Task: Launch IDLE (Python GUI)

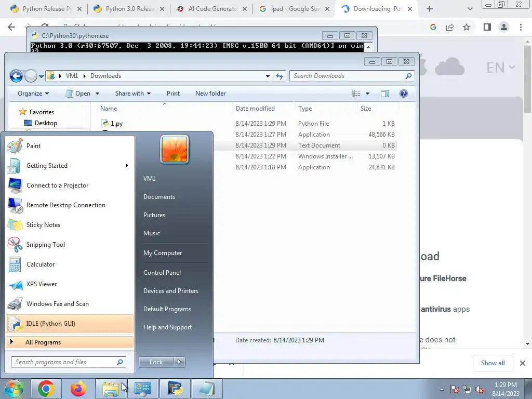Action: pos(70,324)
